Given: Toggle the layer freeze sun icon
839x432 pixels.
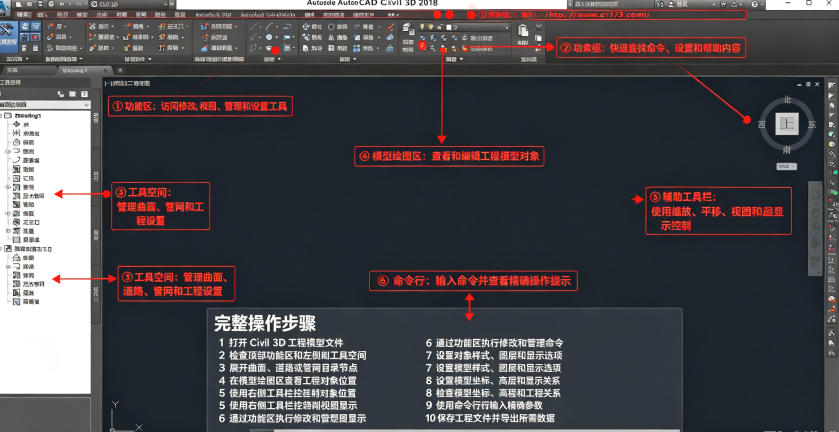Looking at the screenshot, I should 430,26.
